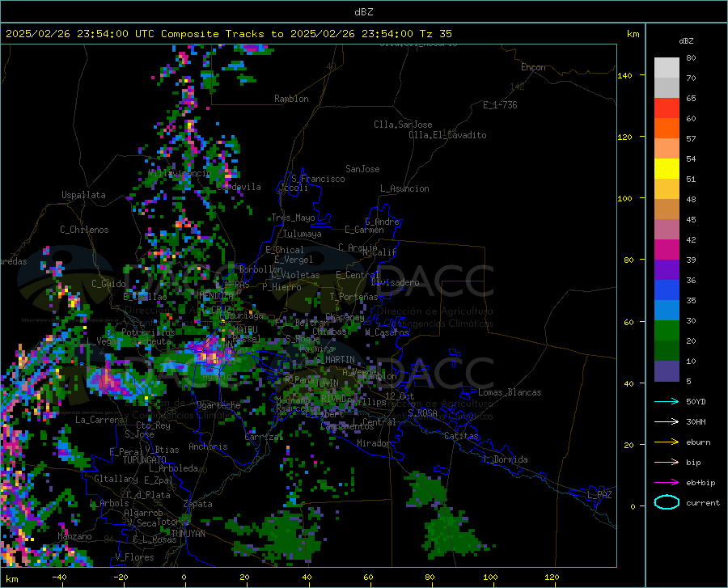Click the 100 km tick on vertical axis

click(x=624, y=199)
